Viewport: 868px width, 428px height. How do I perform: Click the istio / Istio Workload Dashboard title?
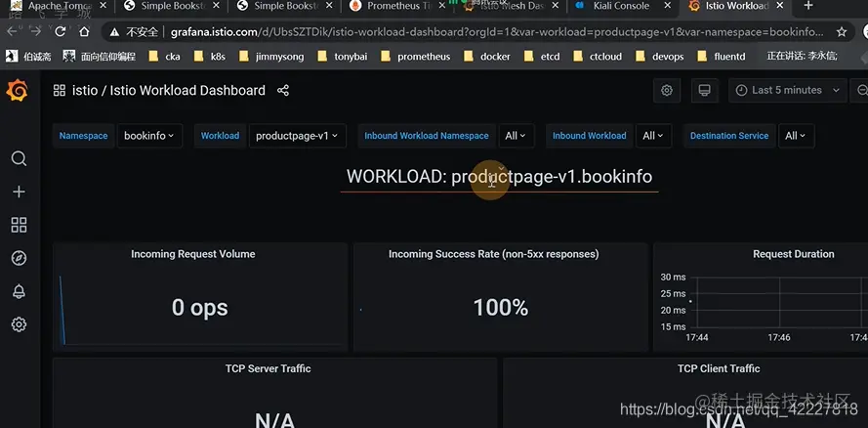click(168, 90)
